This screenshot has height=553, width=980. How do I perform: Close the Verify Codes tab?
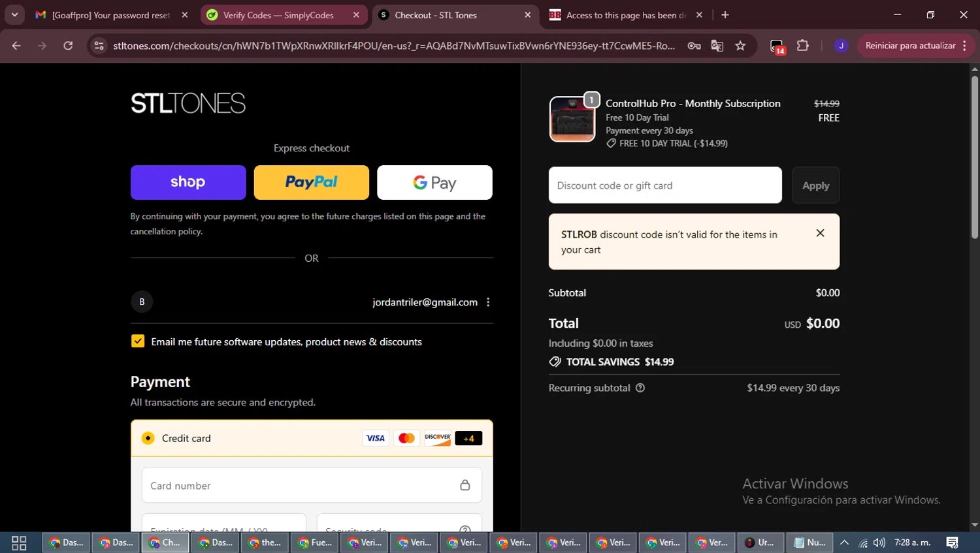coord(356,15)
